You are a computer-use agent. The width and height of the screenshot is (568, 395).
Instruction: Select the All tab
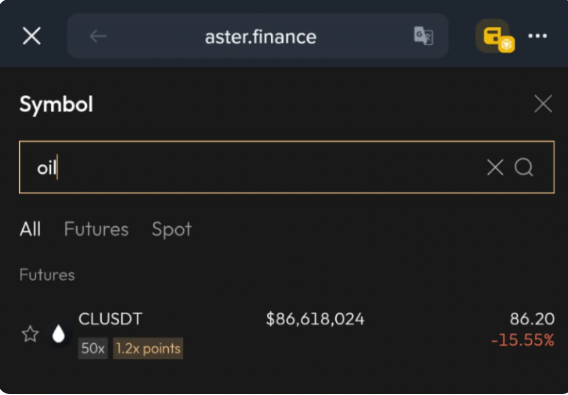(30, 229)
